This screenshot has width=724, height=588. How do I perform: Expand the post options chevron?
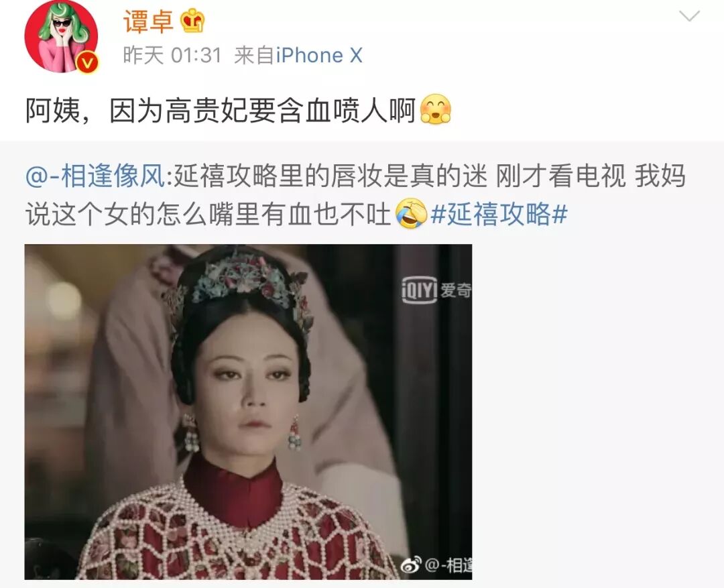tap(689, 17)
